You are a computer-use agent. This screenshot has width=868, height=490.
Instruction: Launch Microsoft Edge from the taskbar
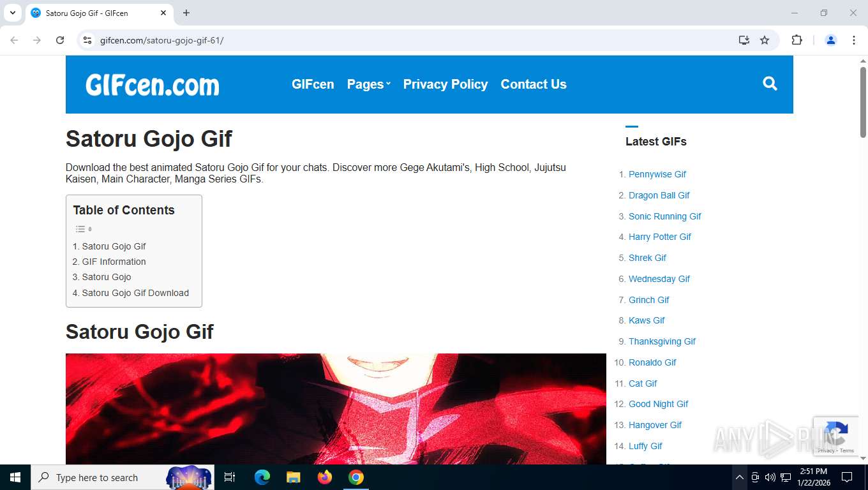pos(262,477)
